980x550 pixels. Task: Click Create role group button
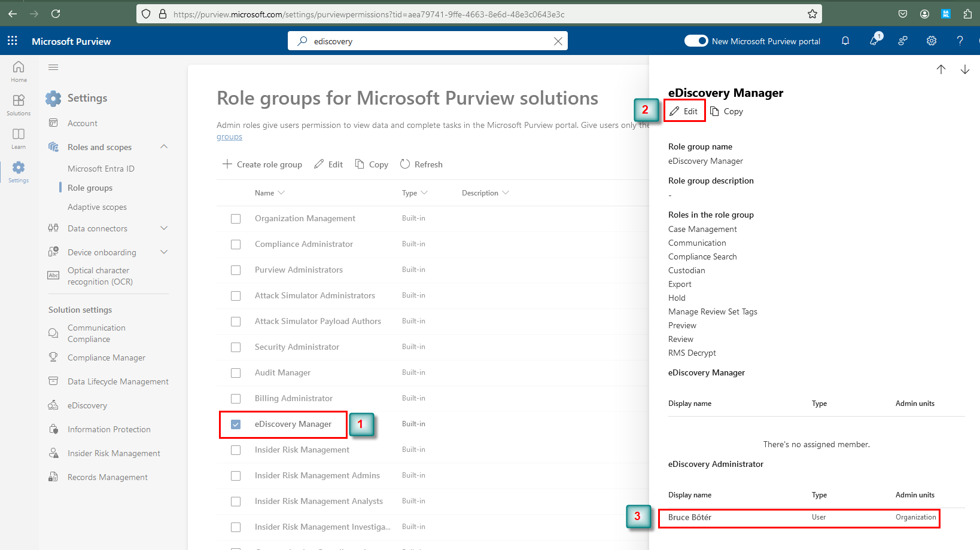pos(262,164)
